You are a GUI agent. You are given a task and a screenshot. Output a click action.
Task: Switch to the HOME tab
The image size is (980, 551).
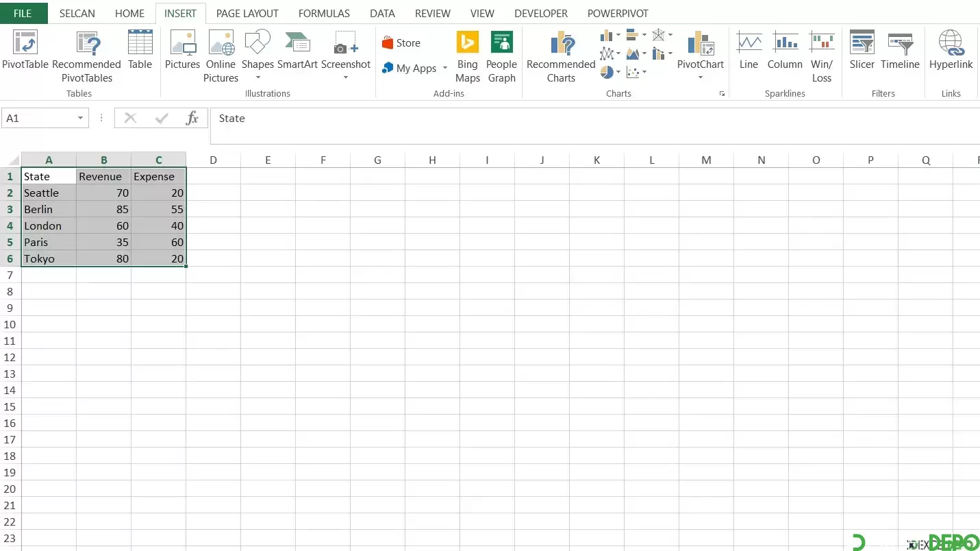129,13
